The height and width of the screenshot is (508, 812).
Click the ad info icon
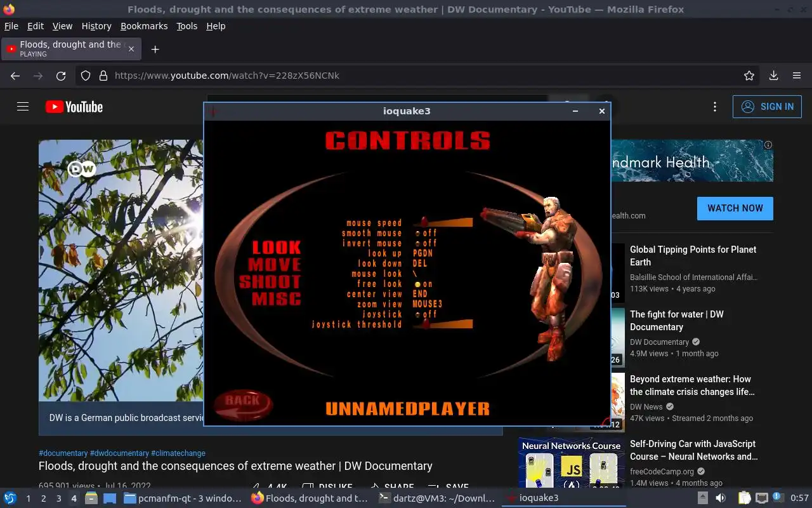(x=768, y=145)
